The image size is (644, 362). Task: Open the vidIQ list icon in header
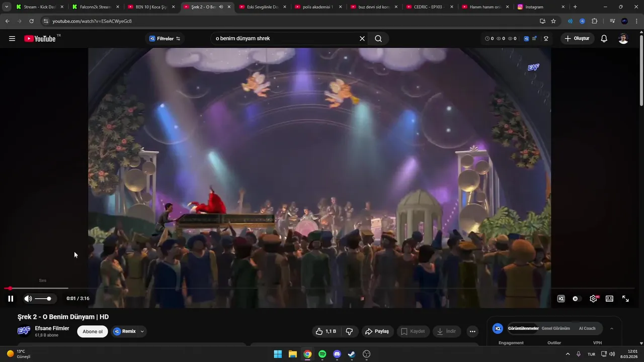click(x=534, y=39)
